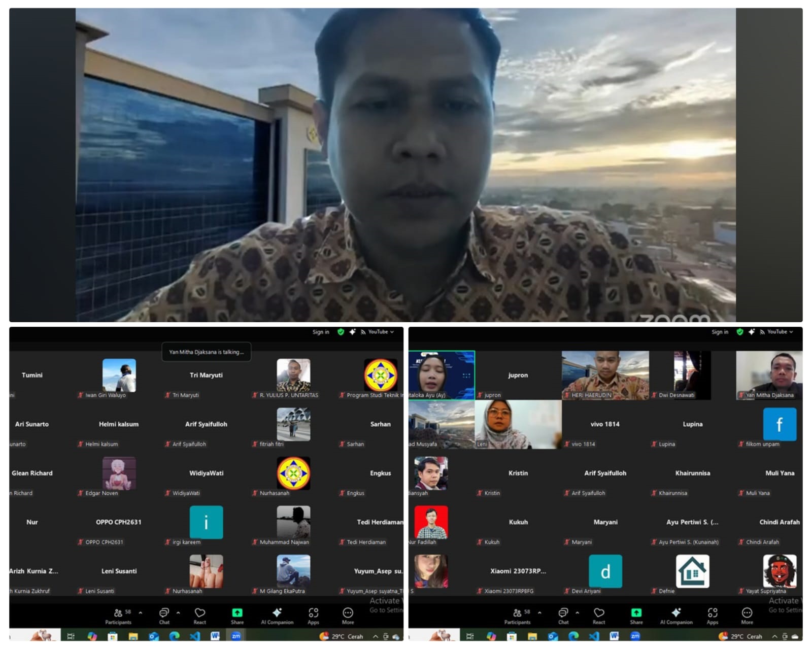Select fitriah fitri participant tile
Image resolution: width=812 pixels, height=649 pixels.
[x=293, y=424]
